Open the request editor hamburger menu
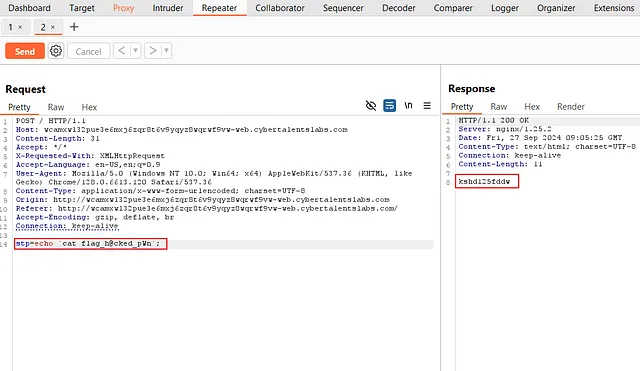Viewport: 640px width, 371px height. tap(427, 106)
